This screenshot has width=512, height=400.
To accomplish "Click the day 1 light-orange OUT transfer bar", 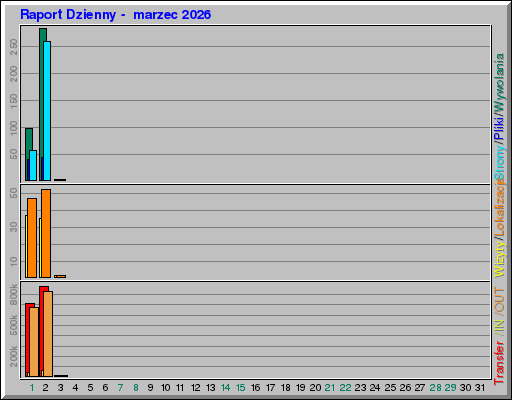I will tap(34, 342).
